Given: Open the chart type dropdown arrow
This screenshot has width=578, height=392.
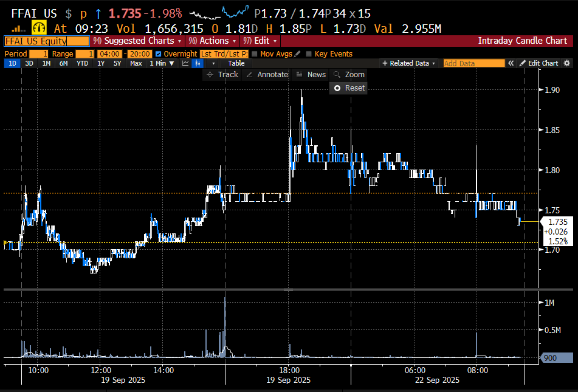Looking at the screenshot, I should pyautogui.click(x=213, y=63).
